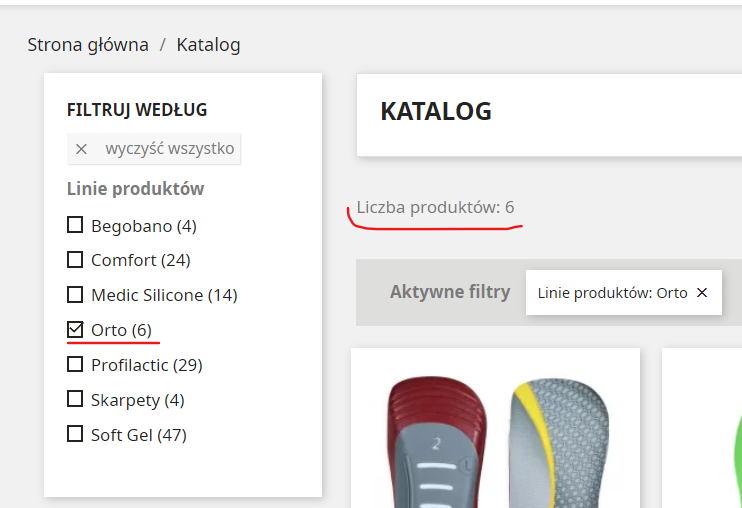Remove the Orto active filter via X

click(x=702, y=293)
